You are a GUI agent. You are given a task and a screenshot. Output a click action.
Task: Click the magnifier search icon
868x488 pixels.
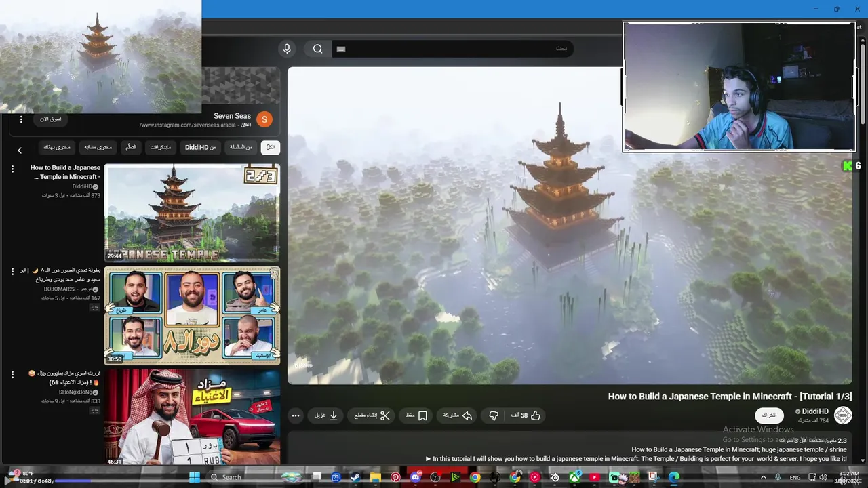click(317, 48)
